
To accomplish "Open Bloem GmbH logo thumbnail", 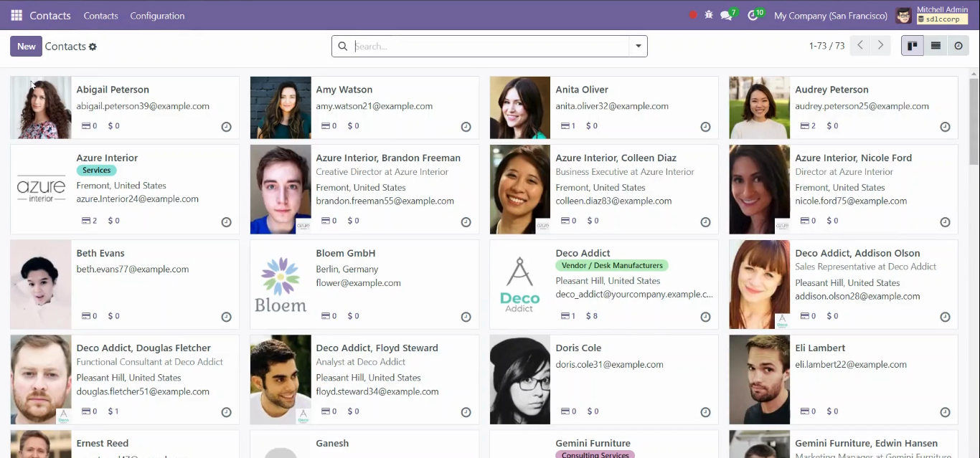I will click(x=281, y=285).
